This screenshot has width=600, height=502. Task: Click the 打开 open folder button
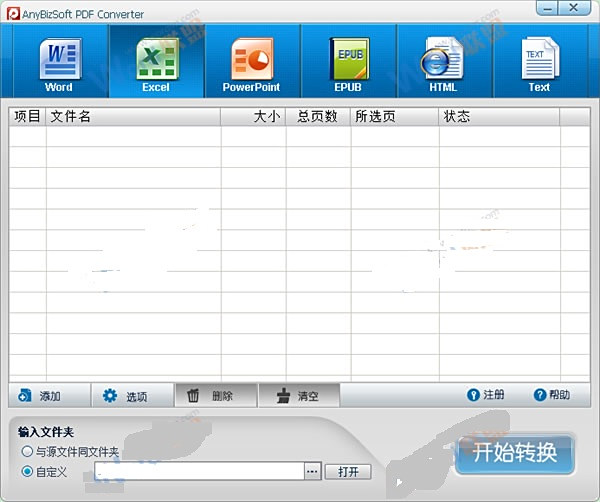pos(348,472)
